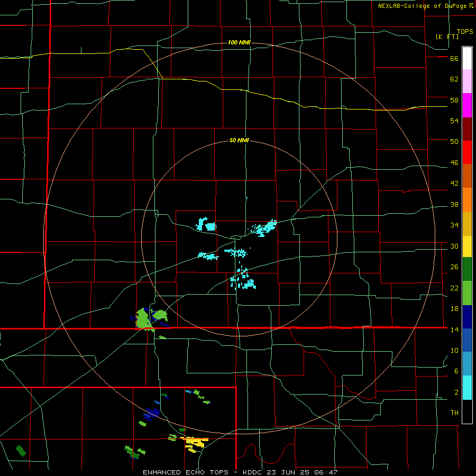This screenshot has height=476, width=476.
Task: Click the bright red 46-50 kft legend swatch
Action: tap(467, 152)
